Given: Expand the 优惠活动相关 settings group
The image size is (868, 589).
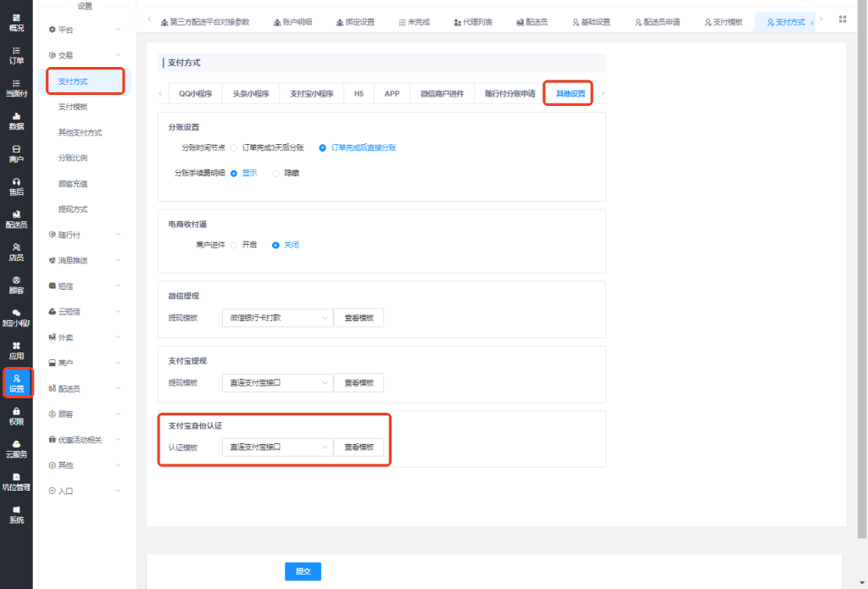Looking at the screenshot, I should [x=85, y=440].
